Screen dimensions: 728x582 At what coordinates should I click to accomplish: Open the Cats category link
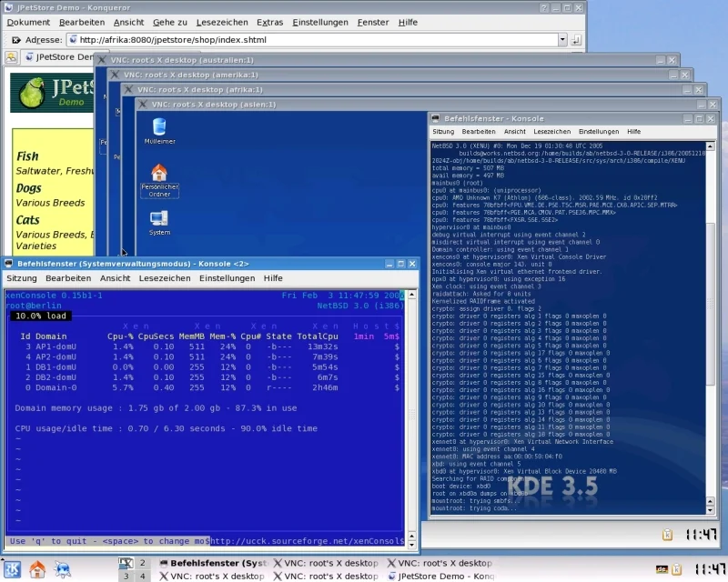pyautogui.click(x=28, y=220)
